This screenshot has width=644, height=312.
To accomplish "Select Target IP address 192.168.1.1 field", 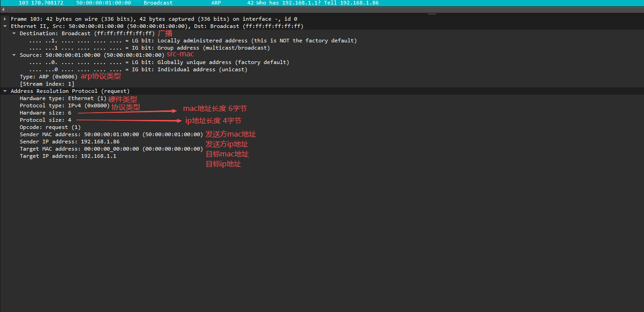I will (x=68, y=156).
